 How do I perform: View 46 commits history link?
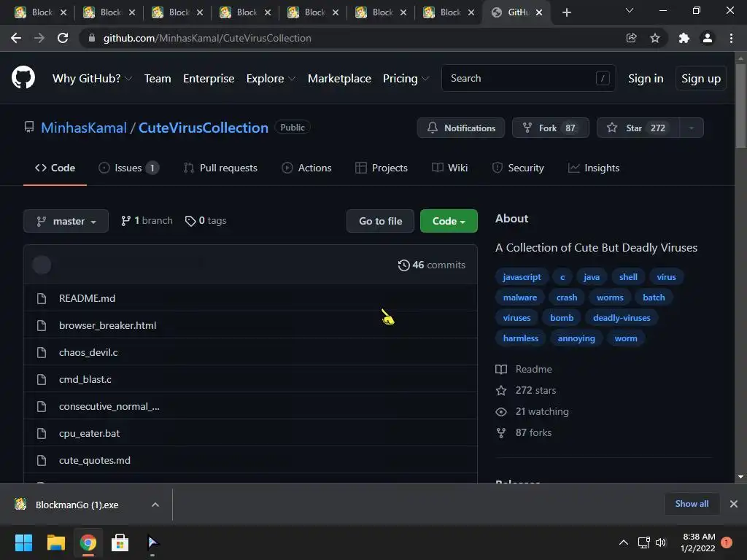pyautogui.click(x=432, y=265)
